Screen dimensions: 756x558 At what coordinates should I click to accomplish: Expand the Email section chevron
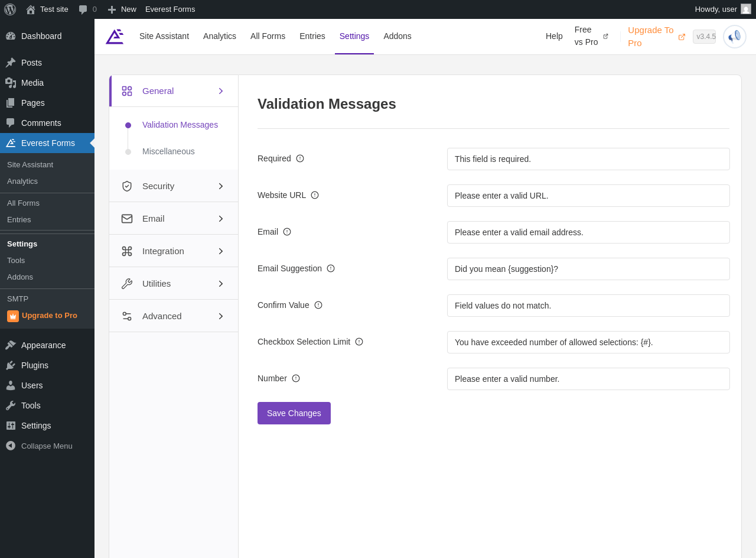(221, 219)
